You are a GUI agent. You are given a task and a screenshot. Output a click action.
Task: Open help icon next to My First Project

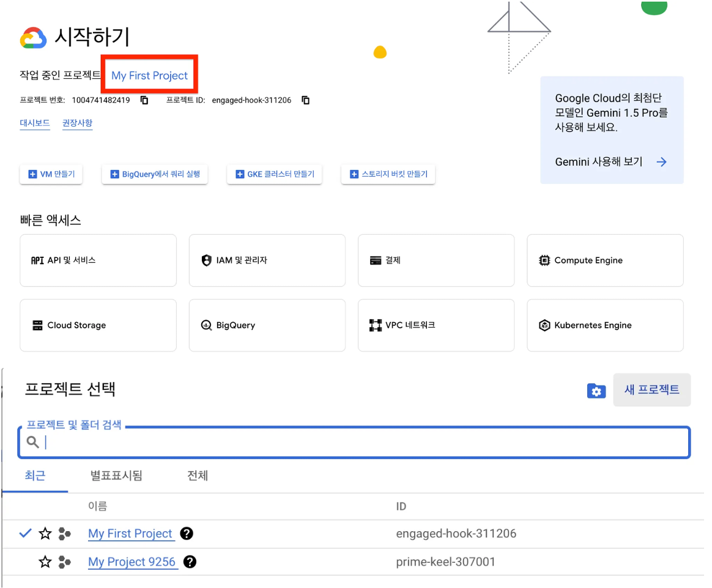(187, 534)
